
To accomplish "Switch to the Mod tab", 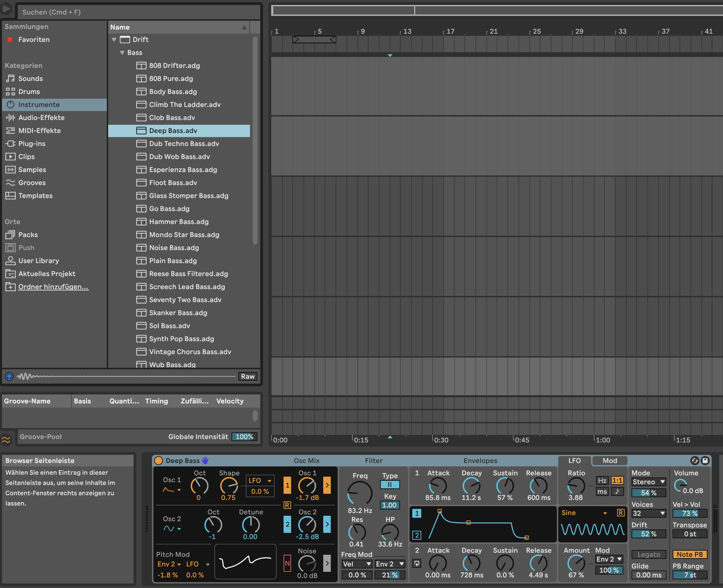I will pyautogui.click(x=610, y=461).
